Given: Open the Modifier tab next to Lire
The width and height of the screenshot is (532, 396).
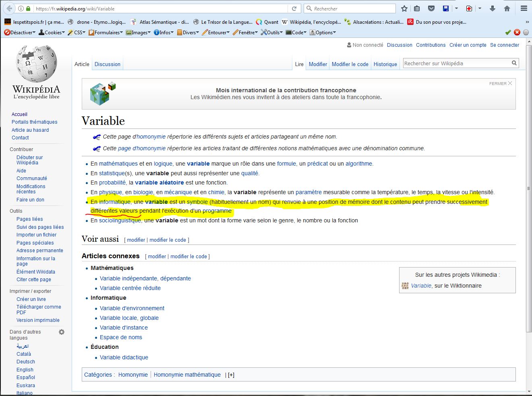Looking at the screenshot, I should (318, 64).
